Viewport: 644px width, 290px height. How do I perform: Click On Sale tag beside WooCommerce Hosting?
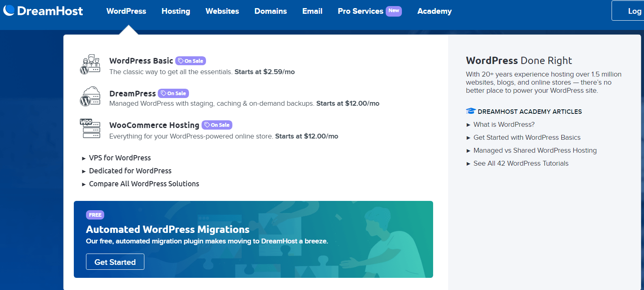tap(217, 125)
